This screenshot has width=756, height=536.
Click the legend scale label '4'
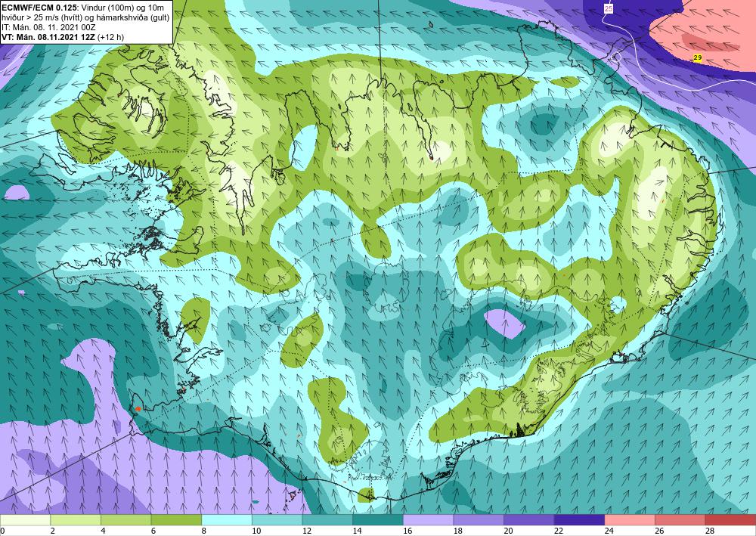pos(103,531)
